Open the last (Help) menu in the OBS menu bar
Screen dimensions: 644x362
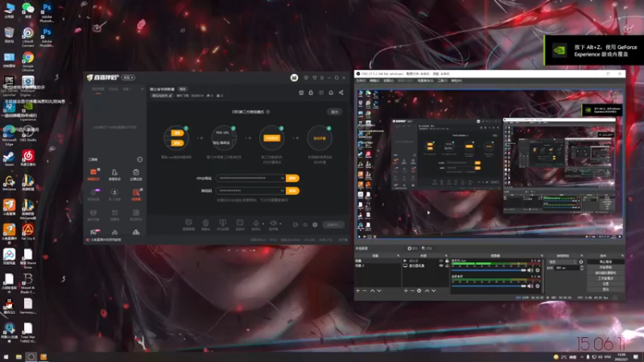456,81
